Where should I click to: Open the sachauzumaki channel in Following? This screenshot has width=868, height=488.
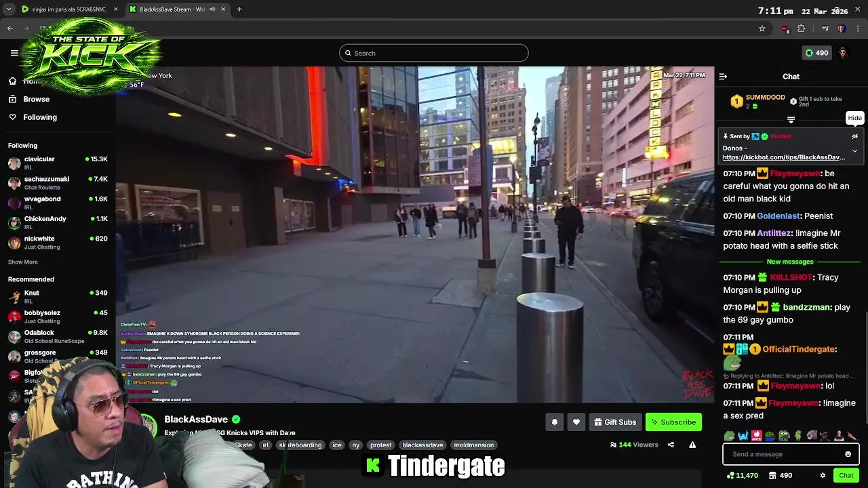tap(58, 183)
